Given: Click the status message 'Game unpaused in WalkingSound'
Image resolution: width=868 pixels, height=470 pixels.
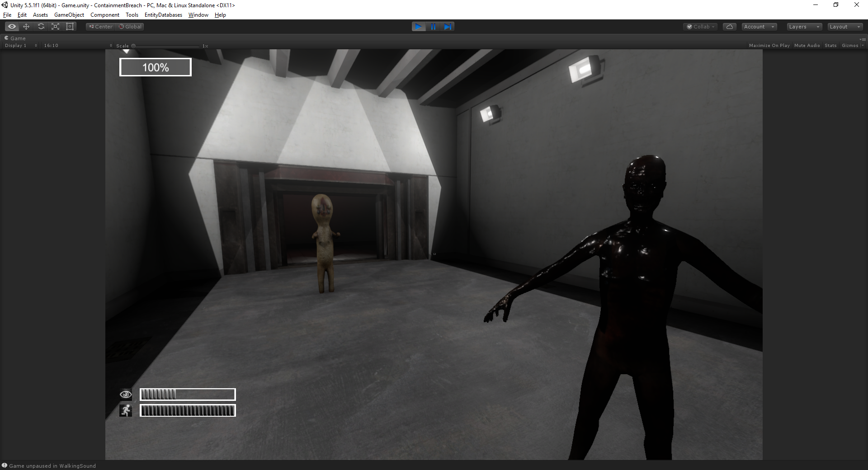Looking at the screenshot, I should pyautogui.click(x=52, y=466).
